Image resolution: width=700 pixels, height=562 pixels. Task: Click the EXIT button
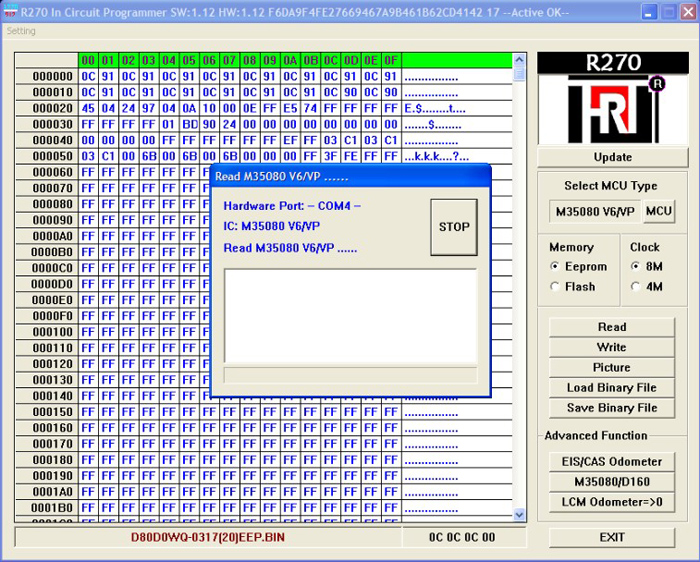pyautogui.click(x=612, y=537)
